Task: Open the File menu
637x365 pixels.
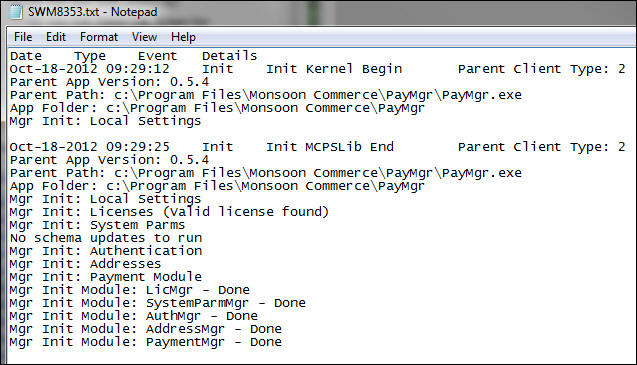Action: pyautogui.click(x=23, y=37)
